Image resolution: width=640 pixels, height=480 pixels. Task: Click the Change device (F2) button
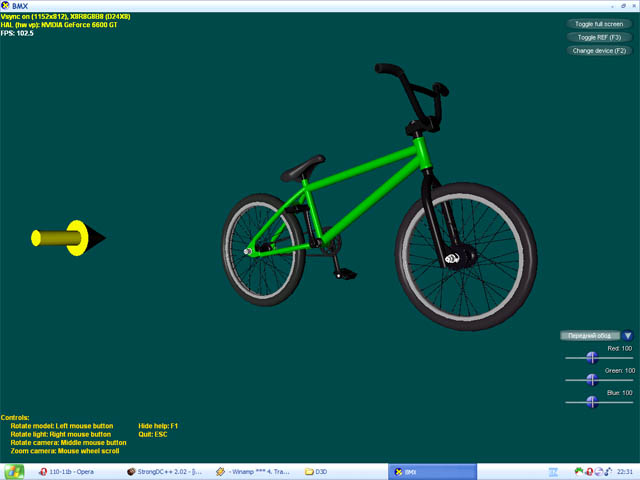point(598,50)
